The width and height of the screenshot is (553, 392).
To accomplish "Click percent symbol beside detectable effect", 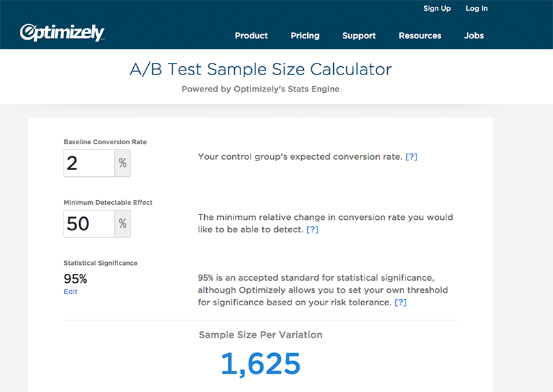I will (x=122, y=224).
